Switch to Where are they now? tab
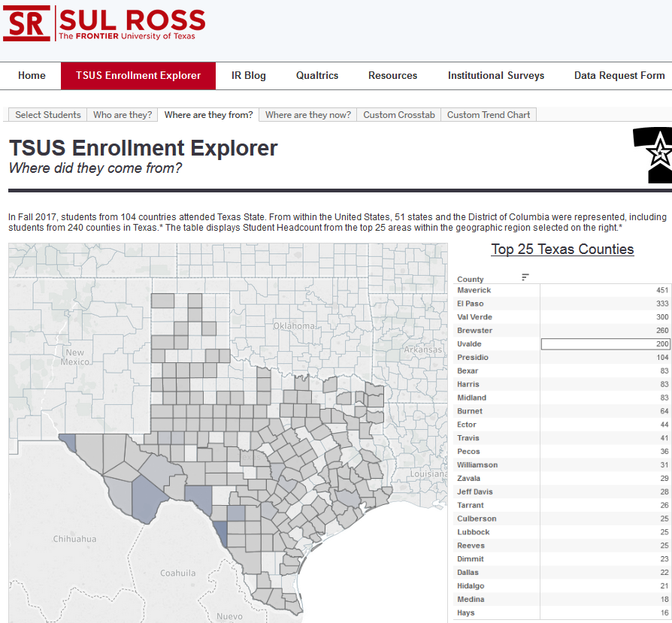Screen dimensions: 672x623 [x=308, y=115]
